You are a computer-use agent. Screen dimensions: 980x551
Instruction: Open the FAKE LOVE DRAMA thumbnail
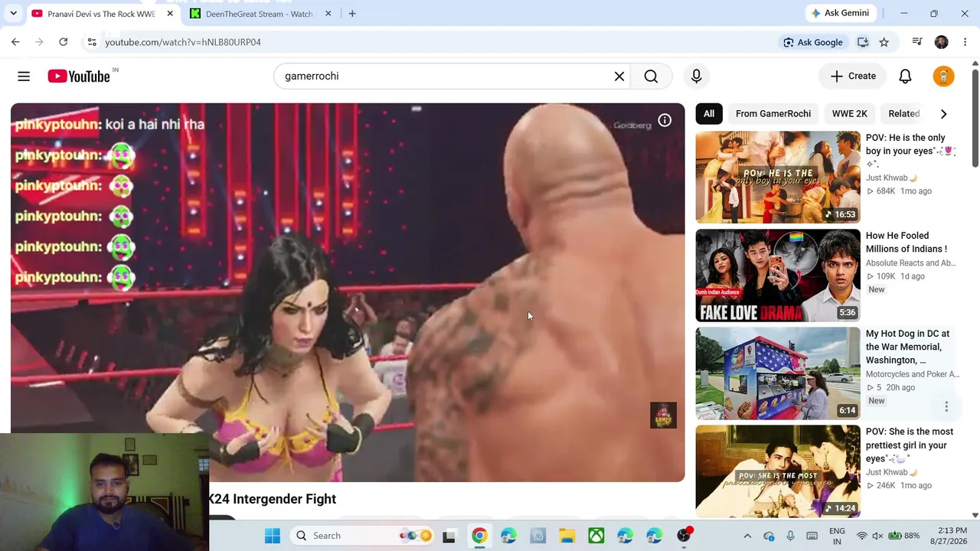click(778, 275)
